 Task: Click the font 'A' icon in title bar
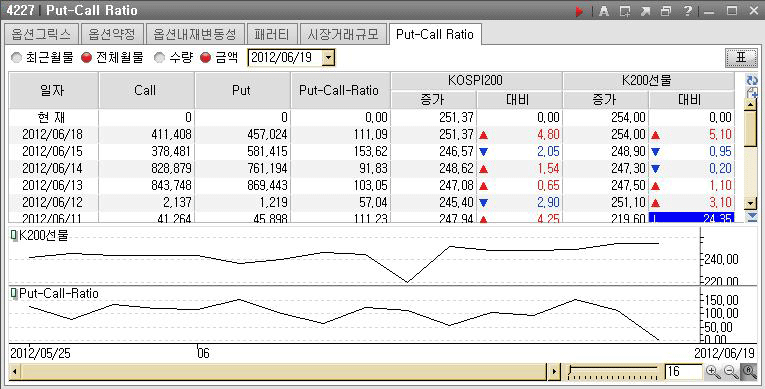pos(604,11)
